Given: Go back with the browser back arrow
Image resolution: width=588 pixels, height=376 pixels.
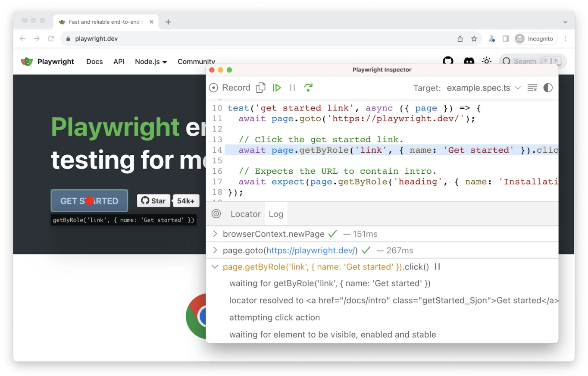Looking at the screenshot, I should (23, 39).
